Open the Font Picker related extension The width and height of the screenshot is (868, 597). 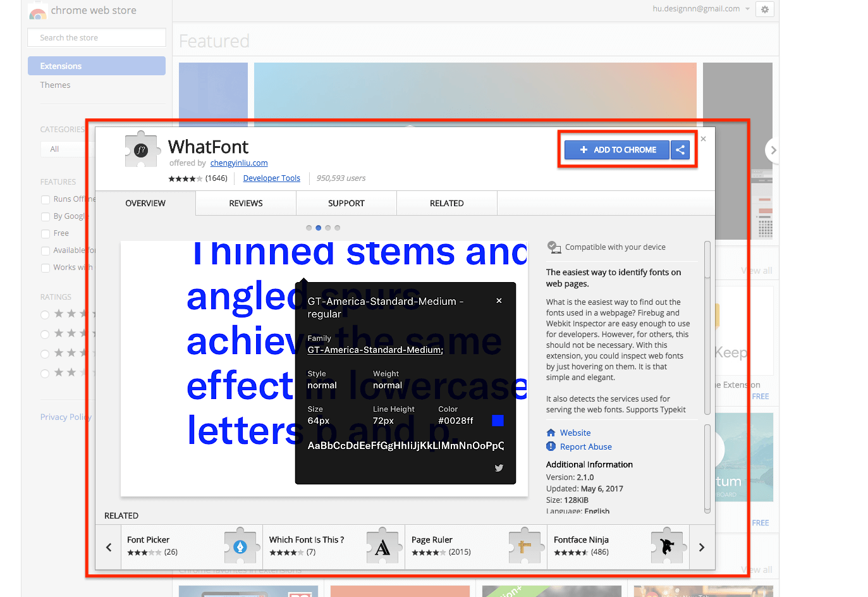click(192, 547)
